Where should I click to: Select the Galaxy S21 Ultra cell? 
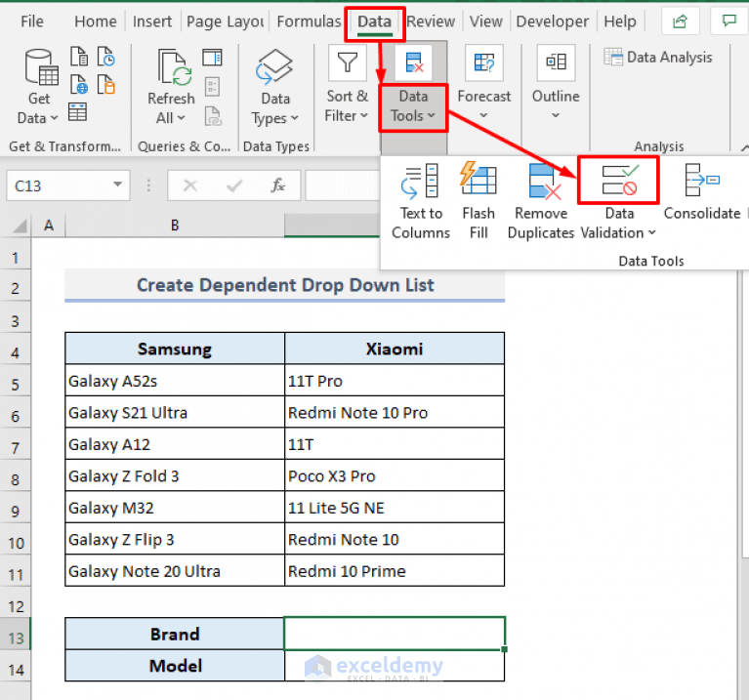tap(175, 413)
